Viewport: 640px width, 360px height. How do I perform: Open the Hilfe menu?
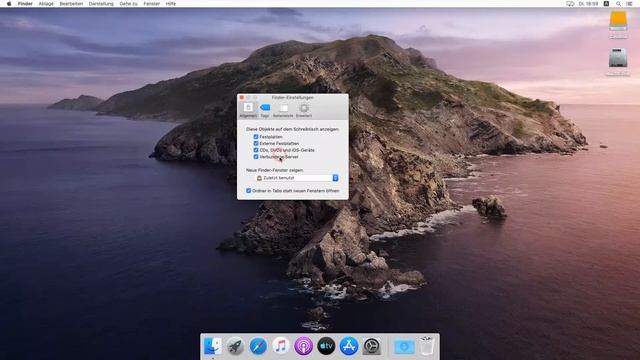(171, 4)
